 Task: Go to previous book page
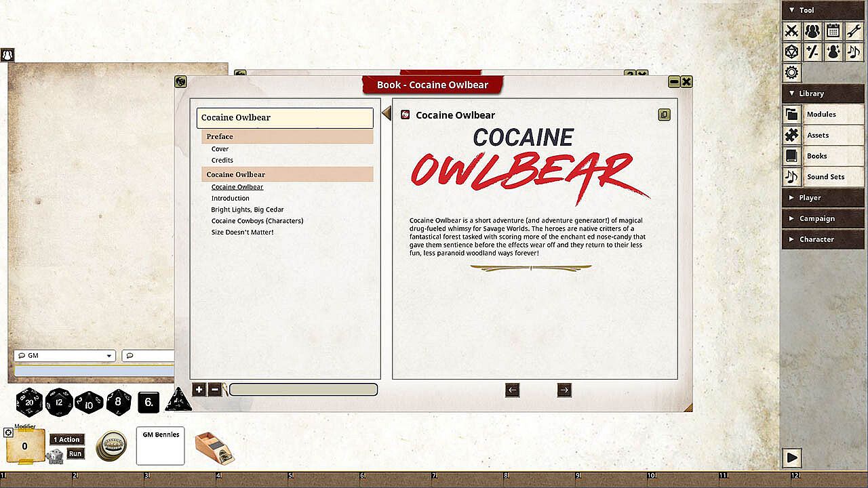pos(512,390)
